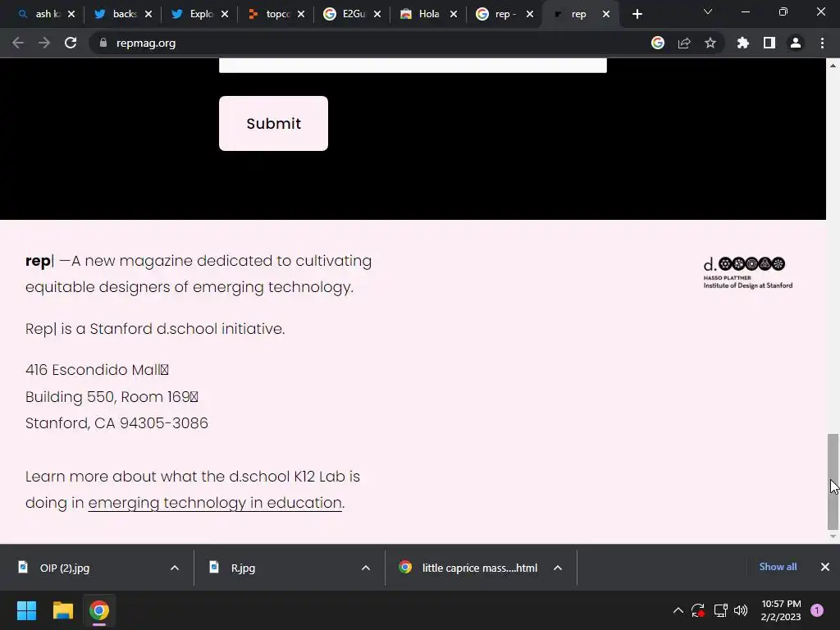Expand options for R.jpg download
Viewport: 840px width, 630px height.
tap(366, 568)
